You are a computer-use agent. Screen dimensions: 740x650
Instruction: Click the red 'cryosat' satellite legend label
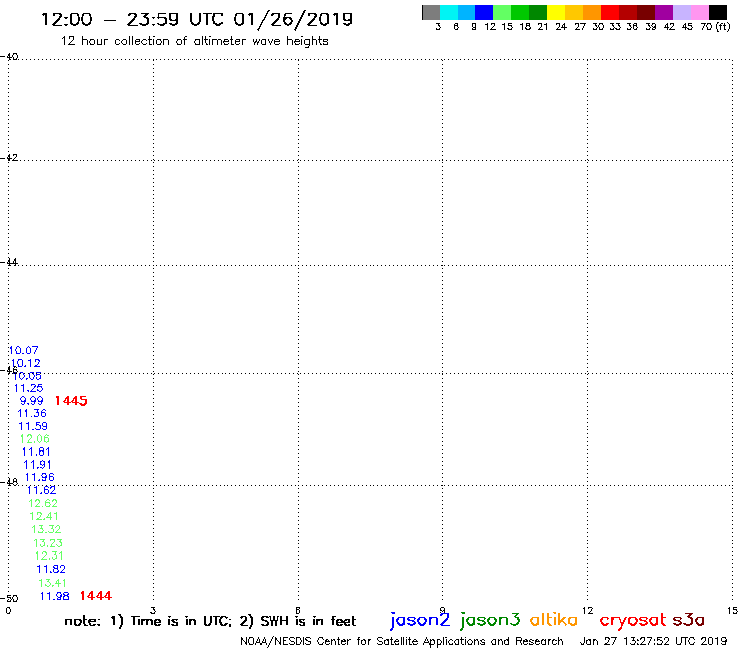point(633,620)
